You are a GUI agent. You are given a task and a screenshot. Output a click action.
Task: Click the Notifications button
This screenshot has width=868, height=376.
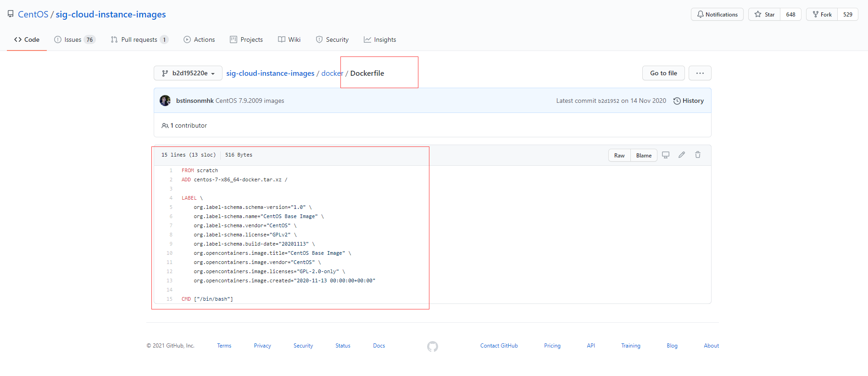pyautogui.click(x=717, y=14)
